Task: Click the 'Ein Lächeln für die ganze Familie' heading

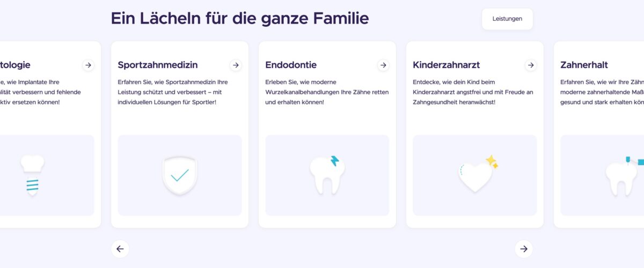Action: click(x=240, y=18)
